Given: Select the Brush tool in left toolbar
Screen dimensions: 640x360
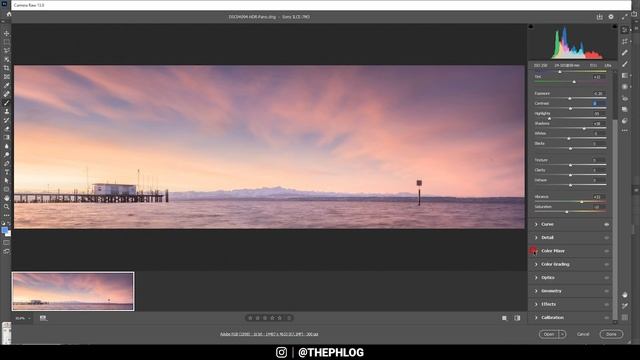Looking at the screenshot, I should [6, 103].
